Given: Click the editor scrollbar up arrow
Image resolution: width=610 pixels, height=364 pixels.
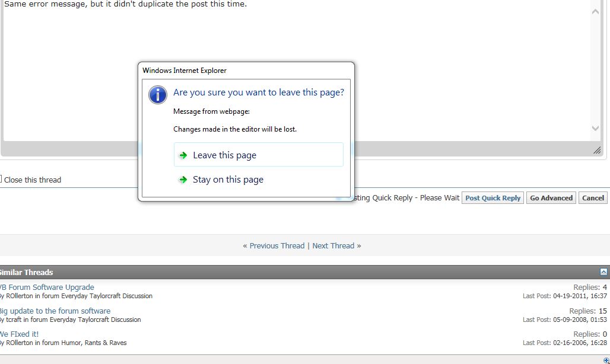Looking at the screenshot, I should 595,12.
